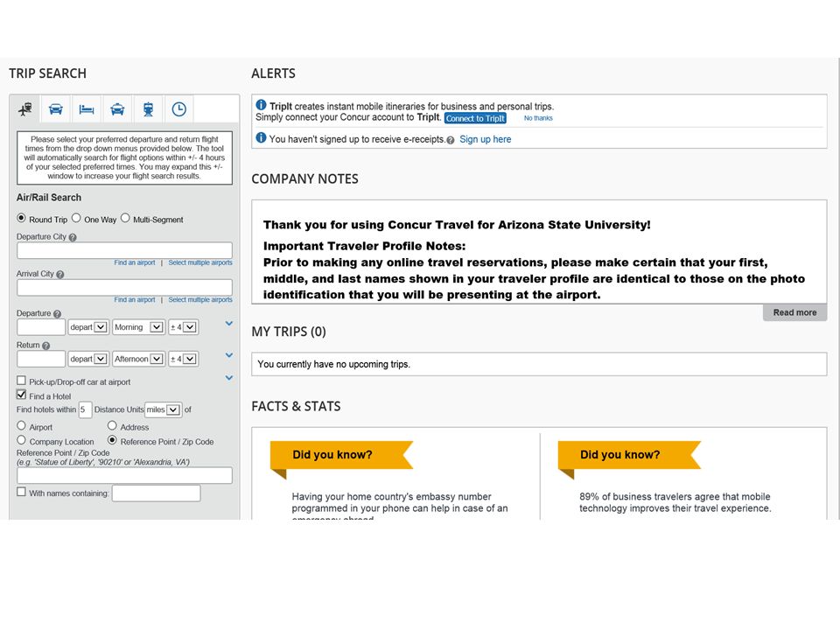Select the Company Location radio button

21,440
